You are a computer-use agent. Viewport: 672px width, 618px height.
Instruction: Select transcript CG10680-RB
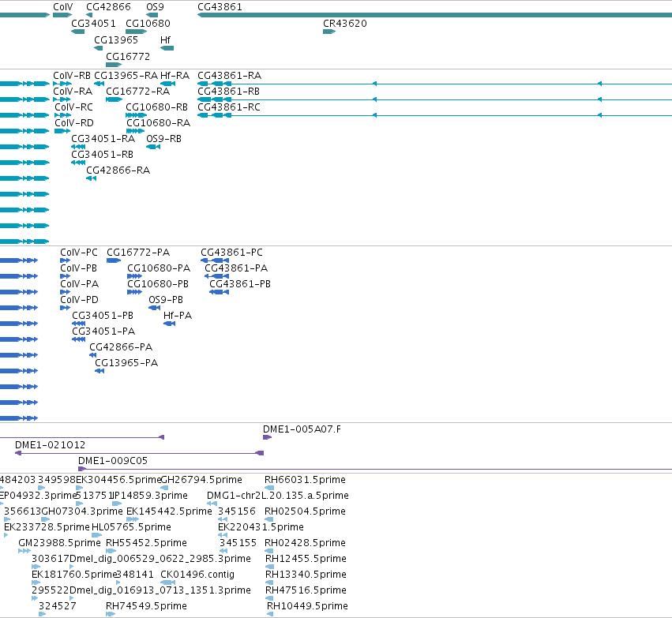click(x=137, y=115)
